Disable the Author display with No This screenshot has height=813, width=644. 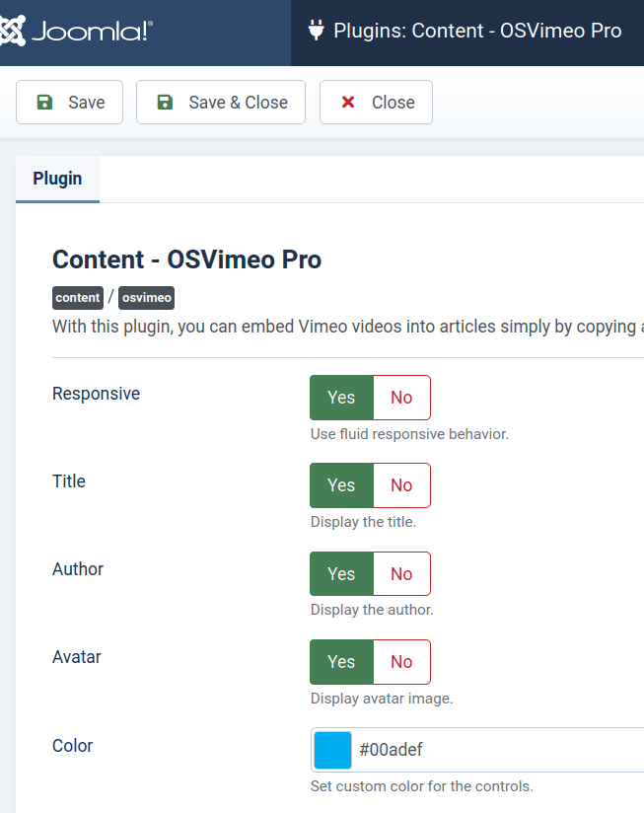401,573
